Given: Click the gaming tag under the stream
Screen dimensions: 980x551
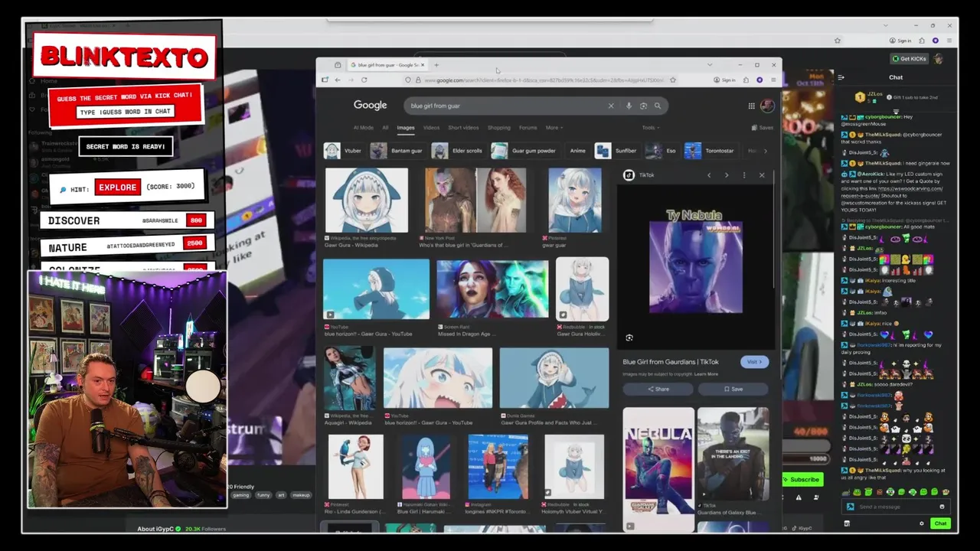Looking at the screenshot, I should click(241, 495).
